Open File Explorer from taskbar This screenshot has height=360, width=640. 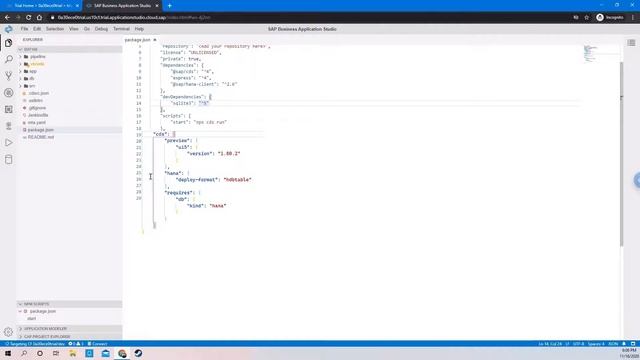73,353
